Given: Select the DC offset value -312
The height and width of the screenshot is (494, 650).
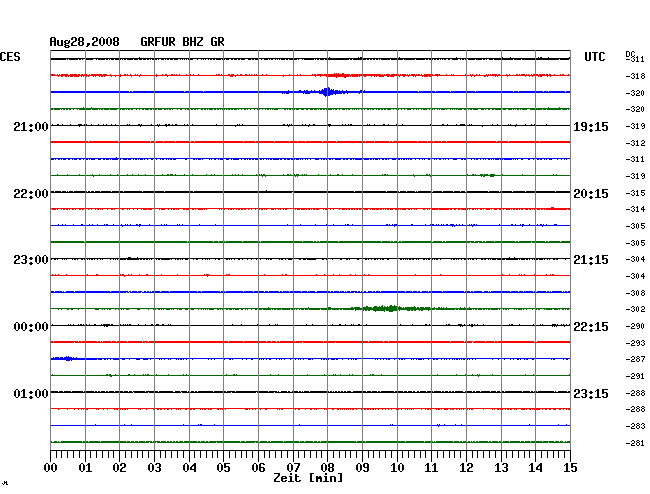Looking at the screenshot, I should (x=635, y=143).
